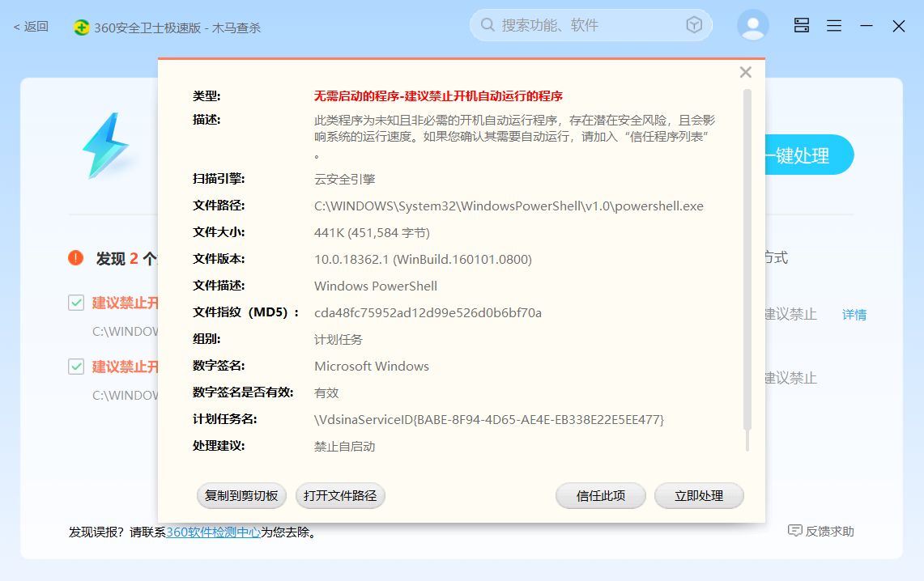Image resolution: width=924 pixels, height=581 pixels.
Task: Click 立即处理 button
Action: click(699, 496)
